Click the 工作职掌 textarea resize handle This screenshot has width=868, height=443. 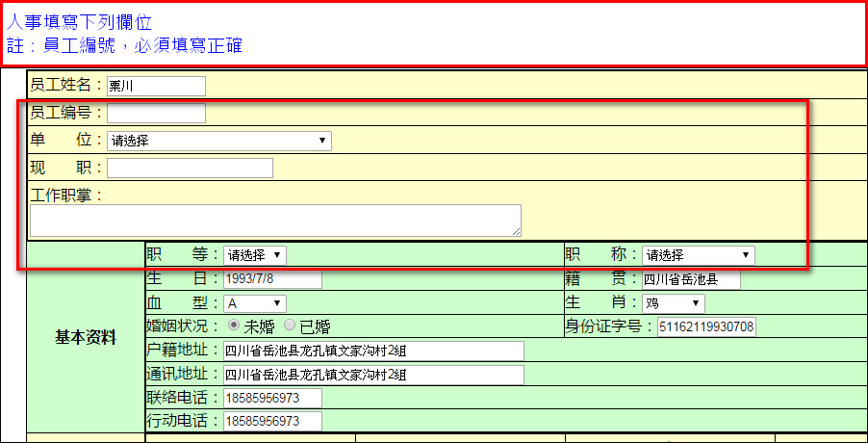tap(517, 232)
